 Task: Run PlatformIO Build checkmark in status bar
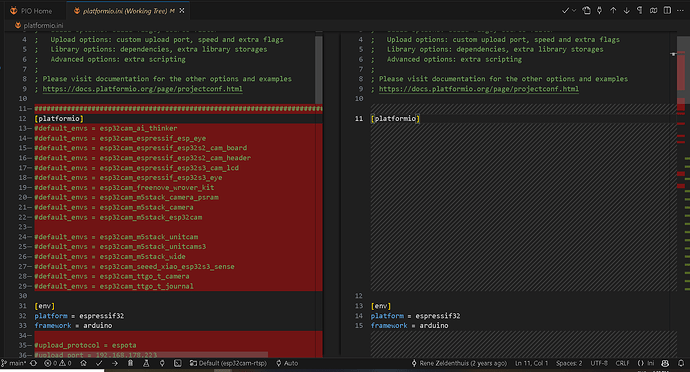click(x=99, y=363)
